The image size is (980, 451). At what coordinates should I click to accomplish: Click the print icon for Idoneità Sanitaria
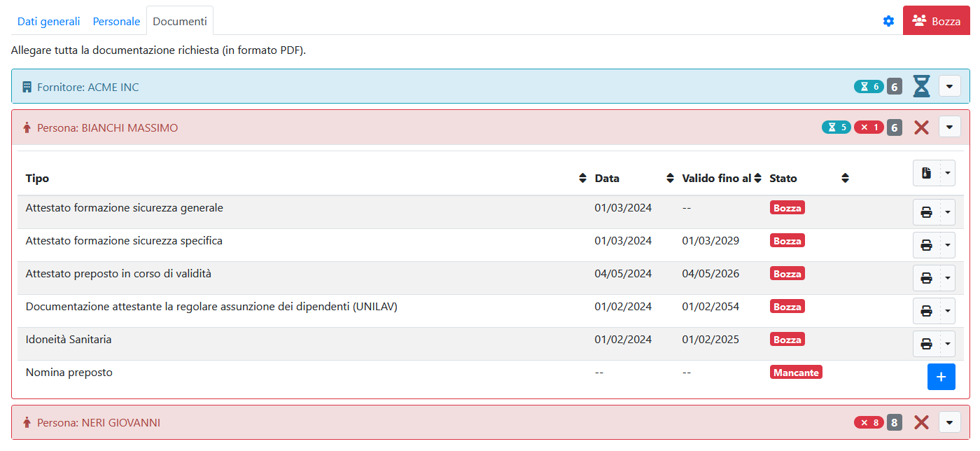coord(926,344)
